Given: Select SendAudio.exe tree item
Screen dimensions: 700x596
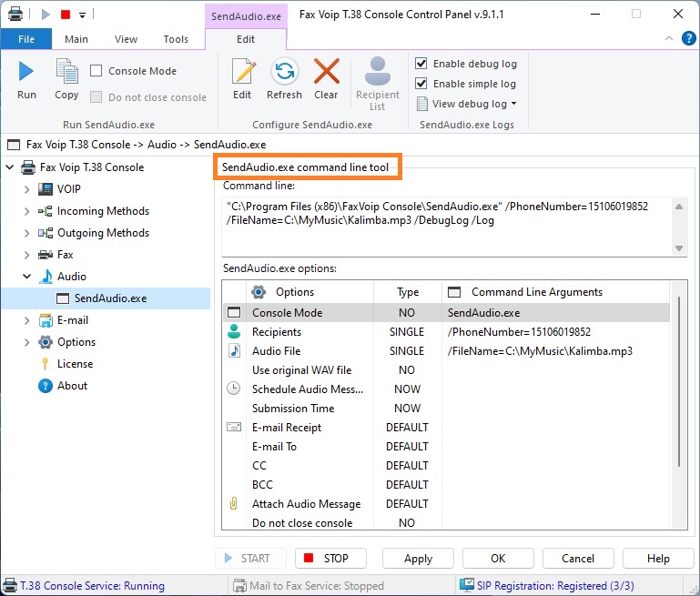Looking at the screenshot, I should (x=107, y=298).
